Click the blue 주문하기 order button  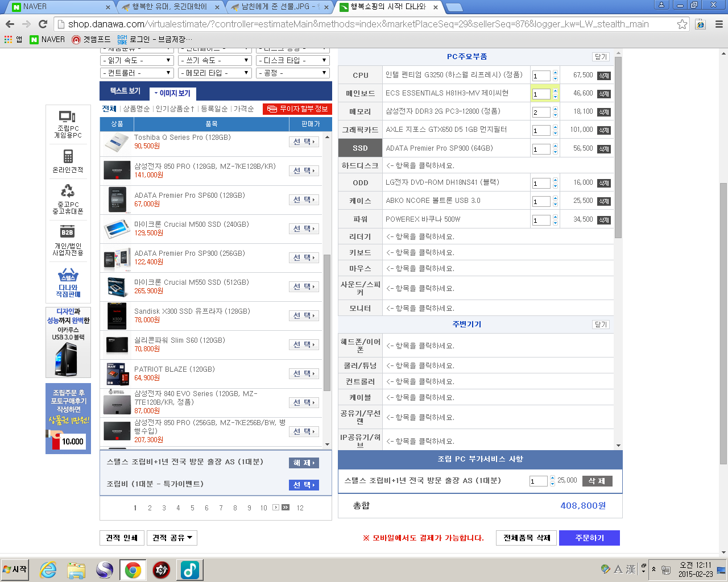point(589,538)
